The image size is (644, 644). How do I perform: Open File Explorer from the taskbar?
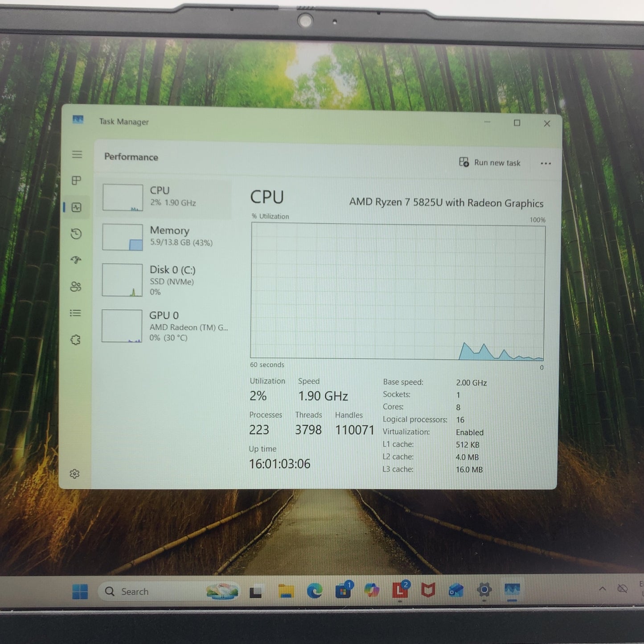tap(286, 591)
